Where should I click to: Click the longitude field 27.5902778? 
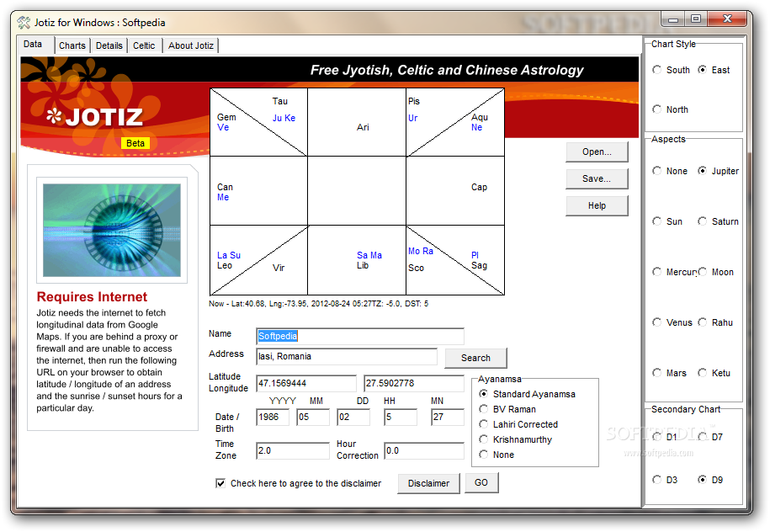414,383
